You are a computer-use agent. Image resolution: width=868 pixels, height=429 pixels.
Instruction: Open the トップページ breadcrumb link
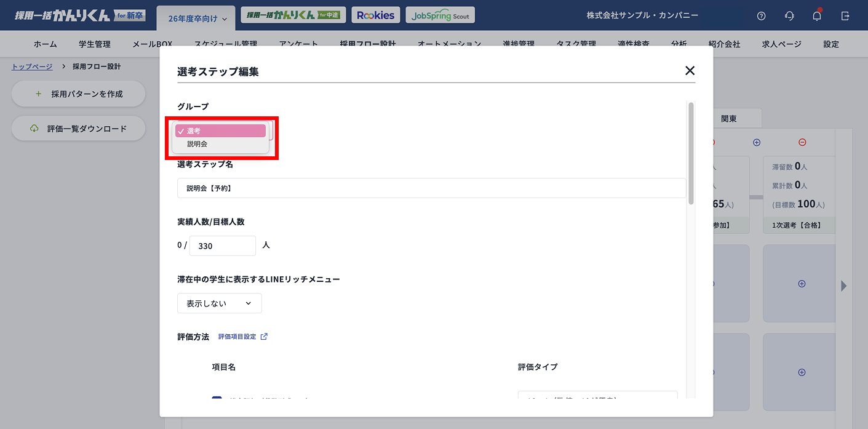click(x=31, y=66)
